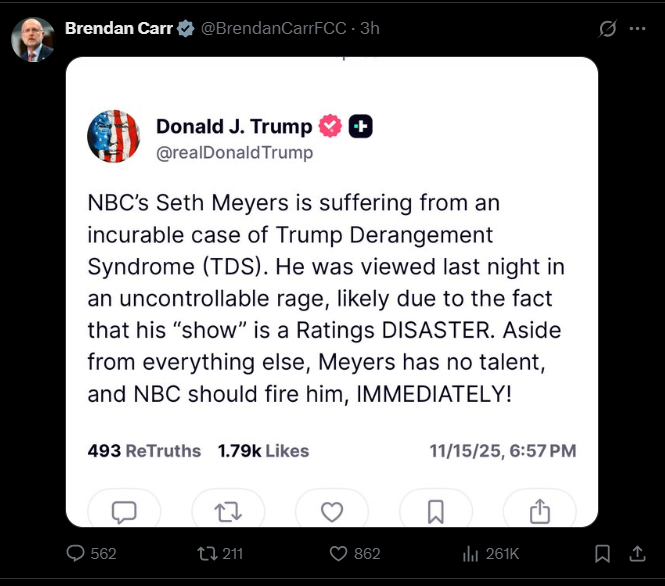Bookmark the tweet with the bottom bookmark icon

(x=602, y=553)
